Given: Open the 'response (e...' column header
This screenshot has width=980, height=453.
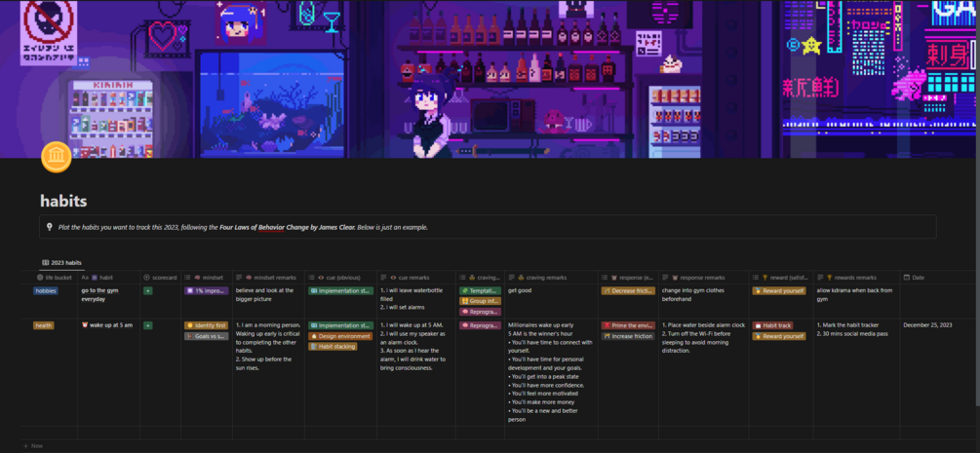Looking at the screenshot, I should pos(628,278).
